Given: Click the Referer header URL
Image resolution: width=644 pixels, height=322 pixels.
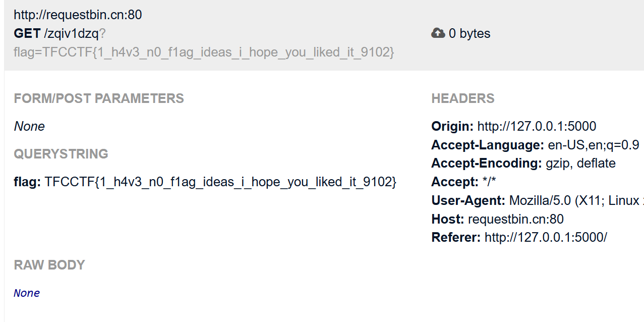Looking at the screenshot, I should [x=545, y=237].
